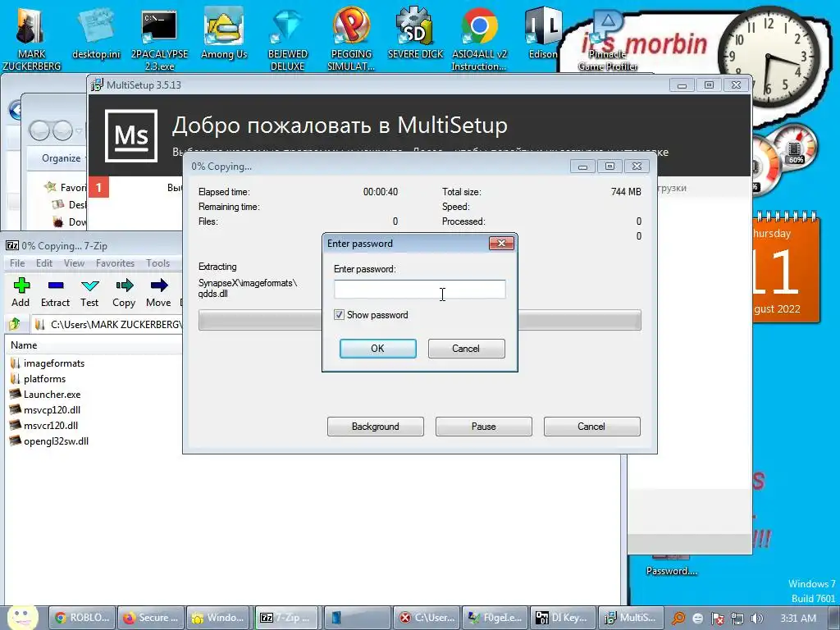Click the taskbar clock showing 3:31 AM

(x=798, y=619)
